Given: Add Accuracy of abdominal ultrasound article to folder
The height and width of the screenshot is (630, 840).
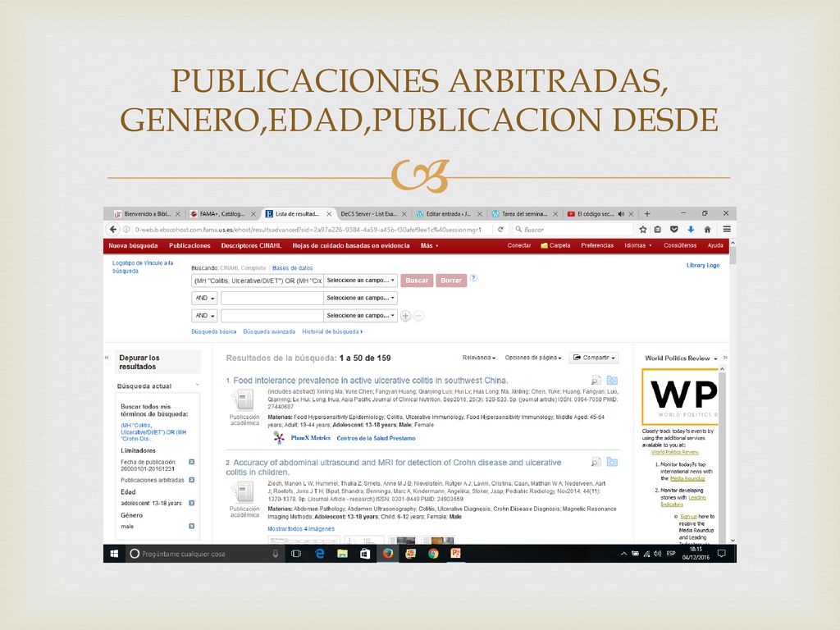Looking at the screenshot, I should tap(612, 462).
